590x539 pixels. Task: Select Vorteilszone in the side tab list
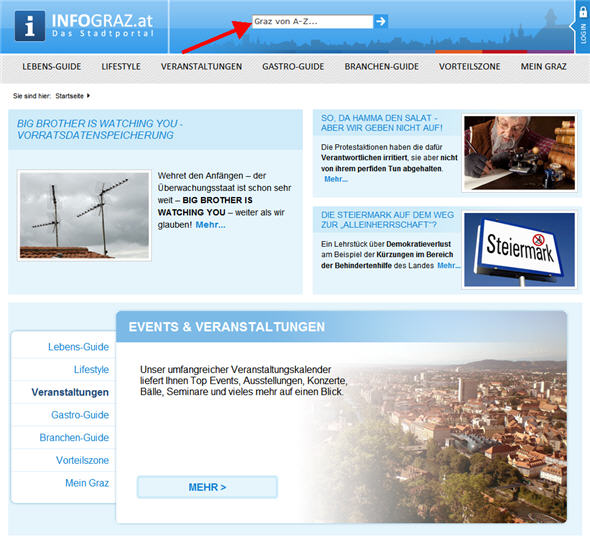click(x=82, y=460)
